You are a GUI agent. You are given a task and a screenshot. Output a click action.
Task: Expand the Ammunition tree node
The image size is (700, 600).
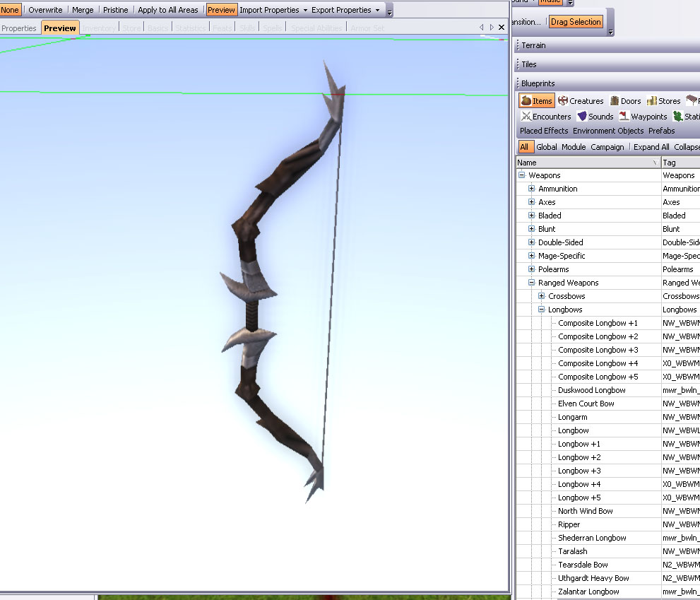pyautogui.click(x=531, y=189)
